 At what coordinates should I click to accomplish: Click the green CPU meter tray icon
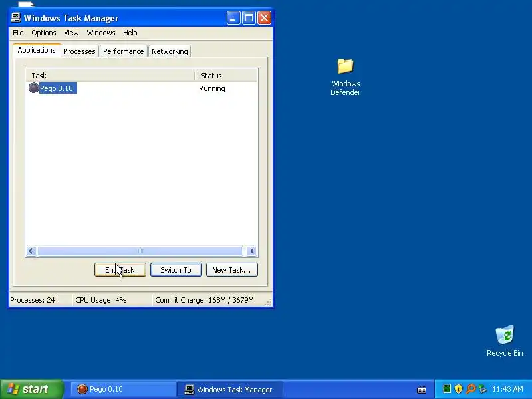tap(447, 389)
